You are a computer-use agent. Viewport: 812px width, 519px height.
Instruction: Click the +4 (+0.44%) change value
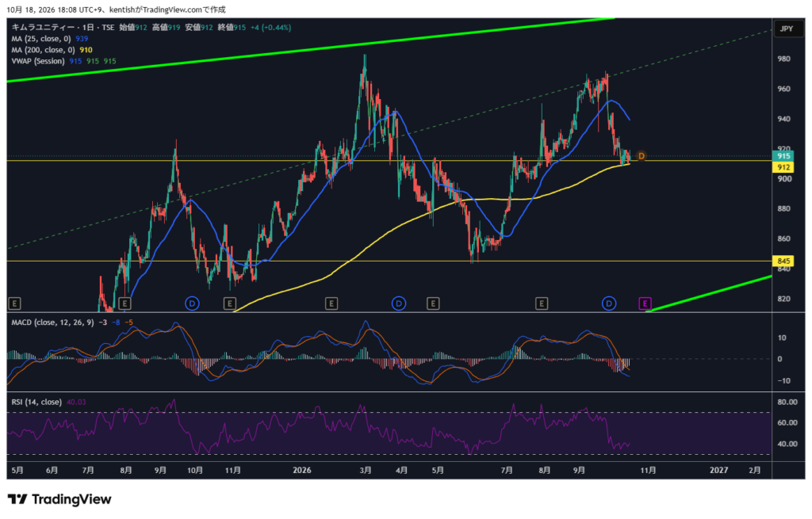point(271,28)
